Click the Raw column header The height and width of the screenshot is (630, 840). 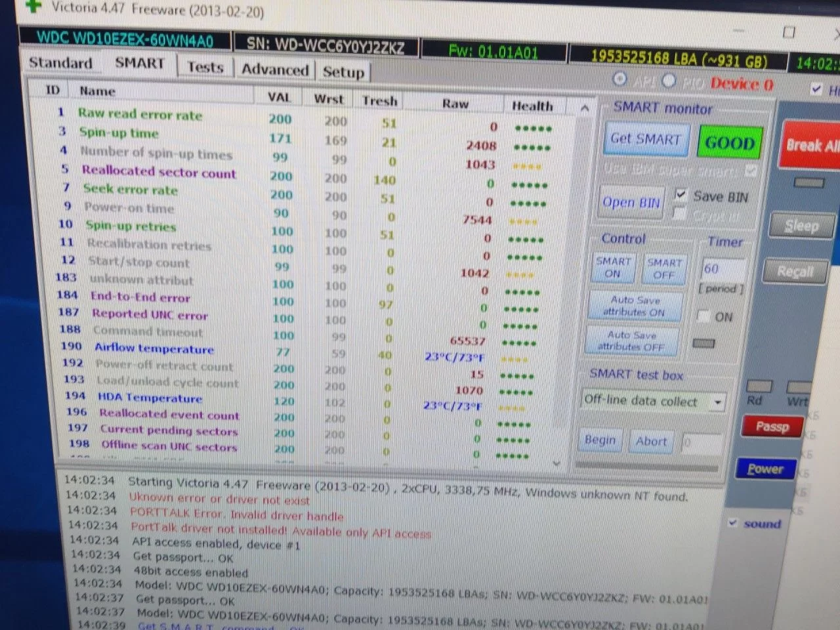455,104
